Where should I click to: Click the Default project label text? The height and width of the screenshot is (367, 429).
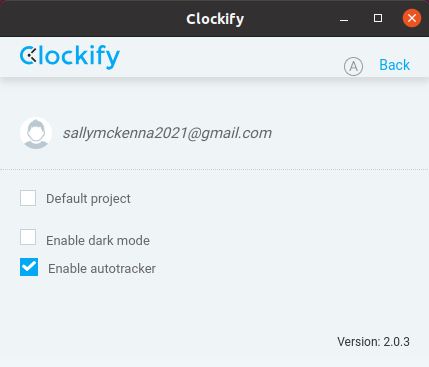(x=88, y=199)
